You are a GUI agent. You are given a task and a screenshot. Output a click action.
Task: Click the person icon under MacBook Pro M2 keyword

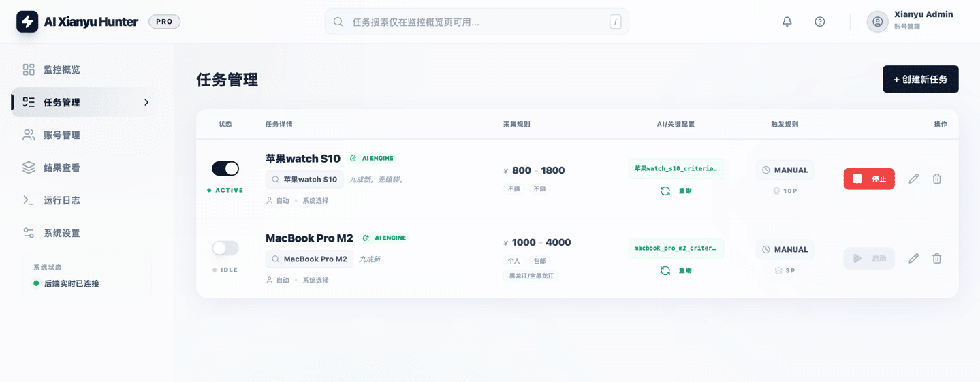tap(269, 281)
